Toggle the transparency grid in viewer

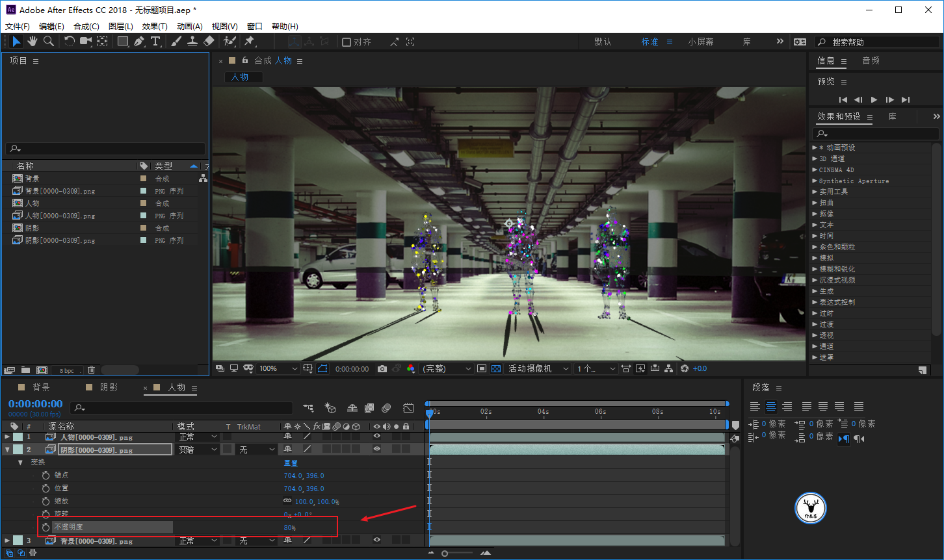point(496,369)
